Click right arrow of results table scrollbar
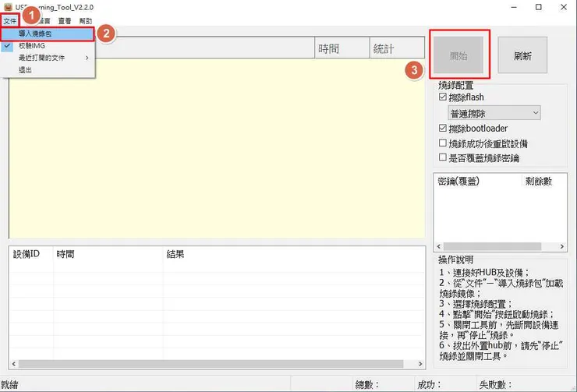The height and width of the screenshot is (392, 577). coord(420,364)
